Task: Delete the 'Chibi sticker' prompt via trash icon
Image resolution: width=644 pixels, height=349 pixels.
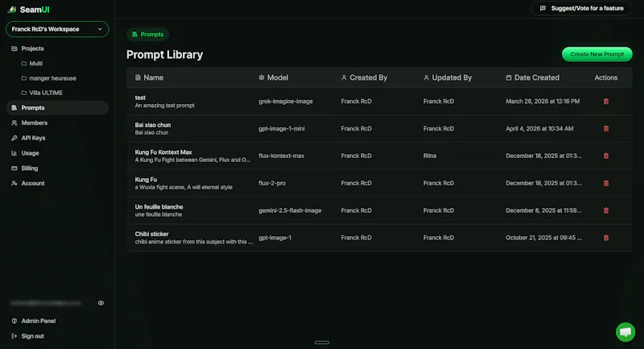Action: coord(606,238)
